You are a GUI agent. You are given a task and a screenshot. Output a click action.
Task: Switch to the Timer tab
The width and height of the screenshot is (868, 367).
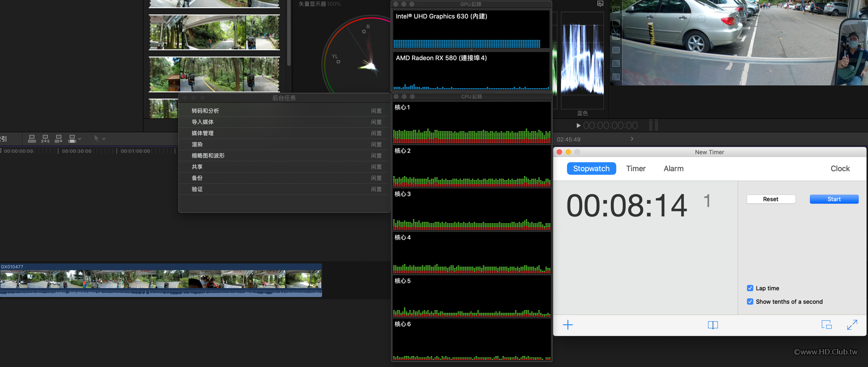click(636, 168)
